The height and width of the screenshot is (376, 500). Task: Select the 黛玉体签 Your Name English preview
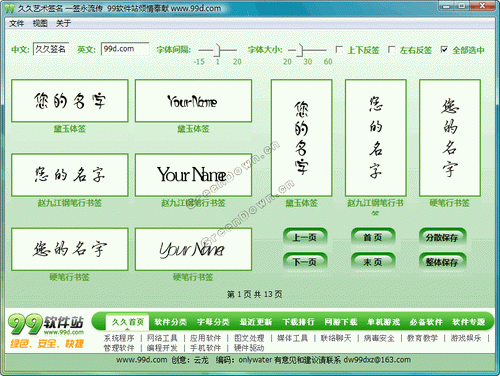(193, 101)
